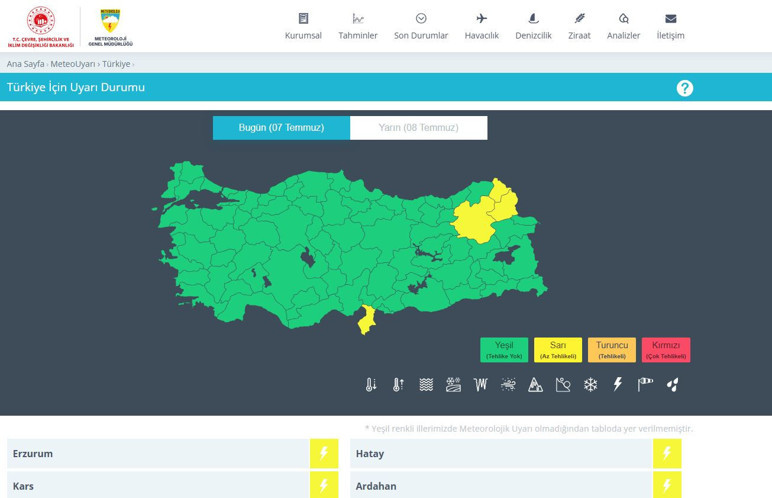The height and width of the screenshot is (498, 772).
Task: Click Erzurum's yellow lightning warning icon
Action: pos(324,453)
